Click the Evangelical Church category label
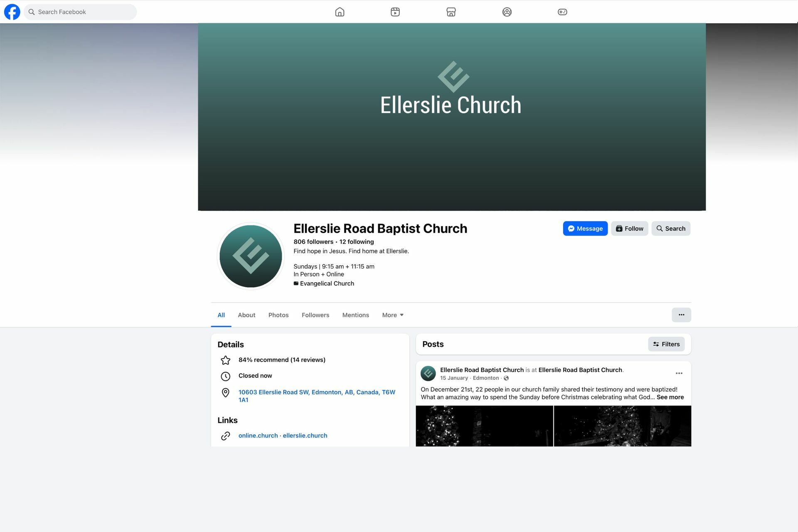Screen dimensions: 798x532 pos(327,283)
